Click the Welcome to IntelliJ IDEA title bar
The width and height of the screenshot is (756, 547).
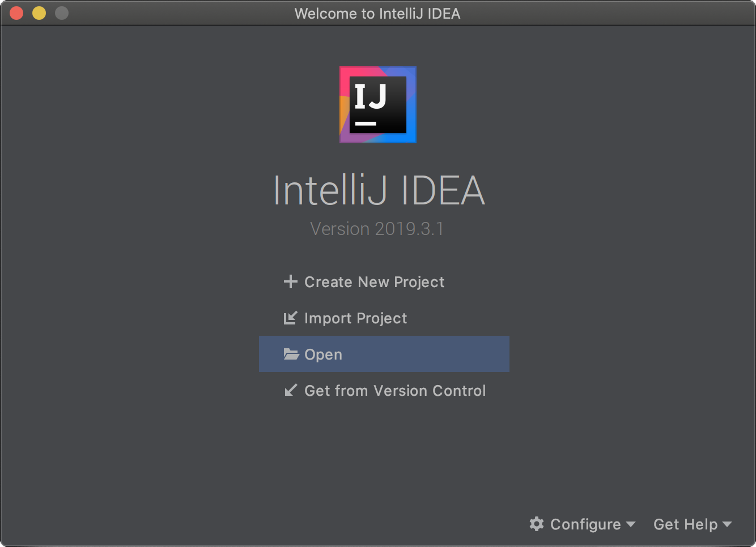[x=378, y=13]
